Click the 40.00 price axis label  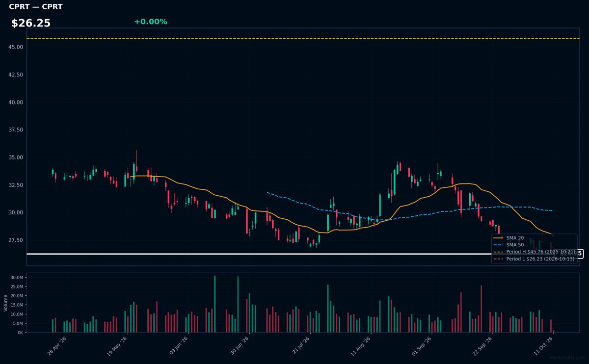pos(16,102)
